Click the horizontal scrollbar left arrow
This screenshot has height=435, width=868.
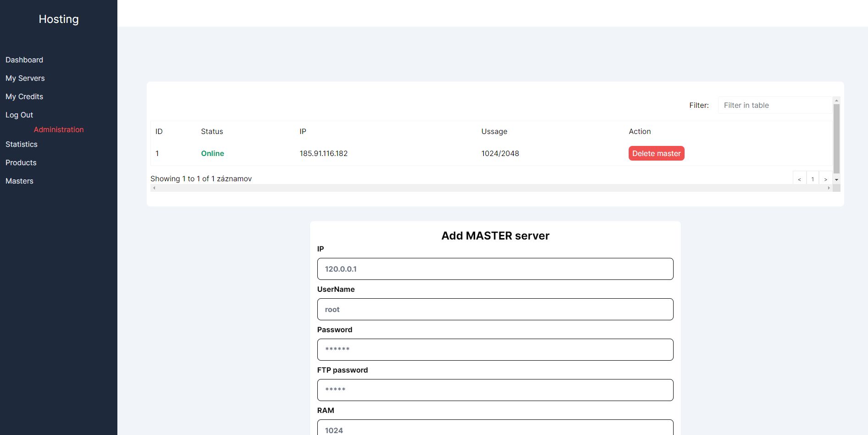pos(154,188)
